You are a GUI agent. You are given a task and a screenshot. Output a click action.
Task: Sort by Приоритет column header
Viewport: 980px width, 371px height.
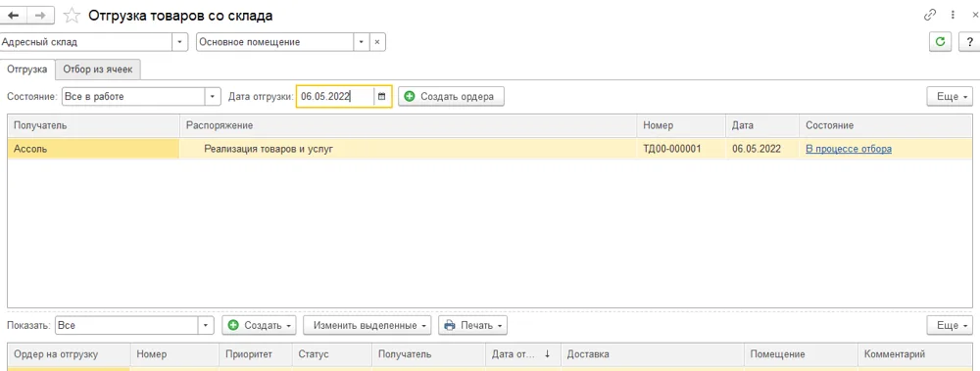pyautogui.click(x=255, y=354)
